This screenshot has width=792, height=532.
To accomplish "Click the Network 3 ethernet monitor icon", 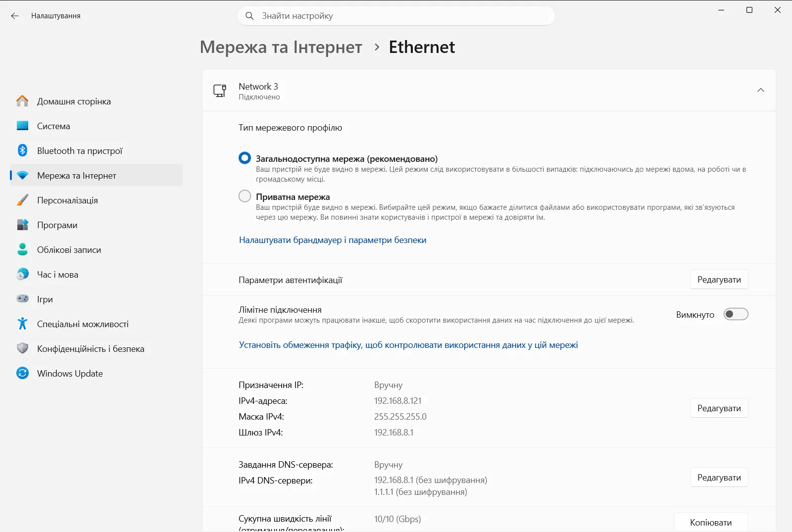I will coord(220,91).
